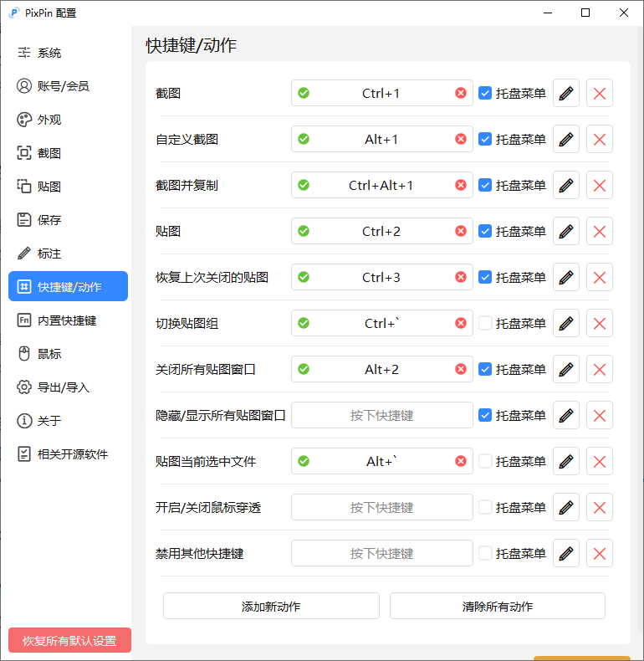
Task: Uncheck 托盘菜单 for 关闭所有贴图窗口
Action: (485, 369)
